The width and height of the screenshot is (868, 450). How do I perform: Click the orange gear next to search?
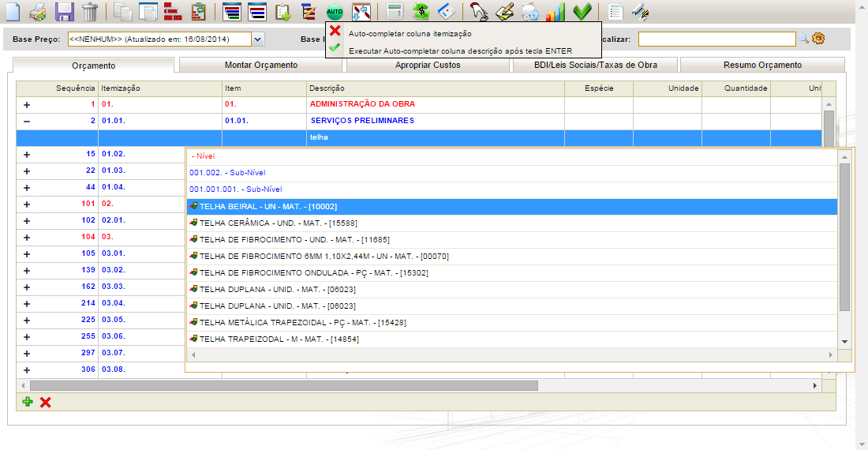(x=818, y=38)
